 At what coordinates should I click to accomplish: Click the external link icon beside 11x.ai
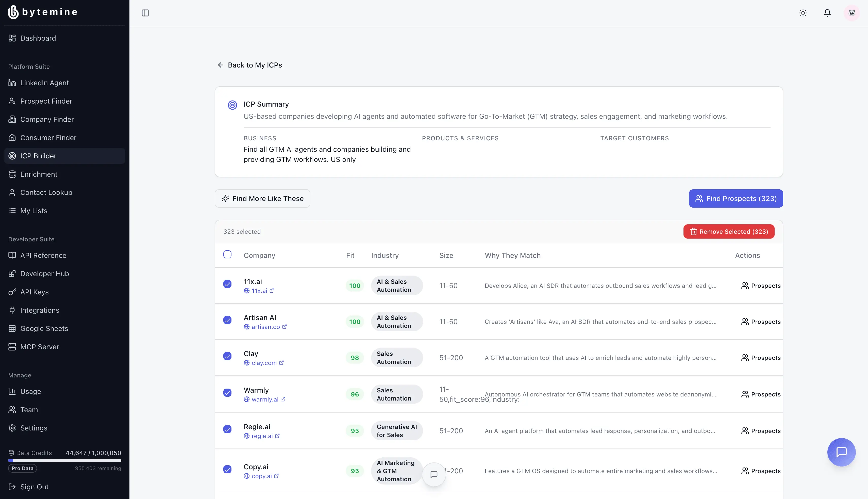pos(272,291)
